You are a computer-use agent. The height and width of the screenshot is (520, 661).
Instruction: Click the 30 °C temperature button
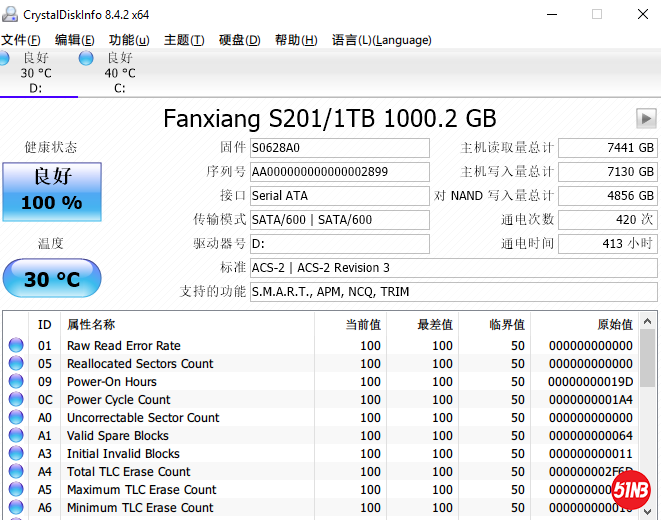tap(52, 279)
